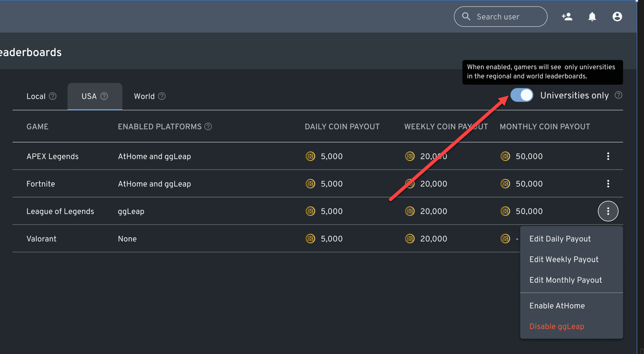Open the account profile icon
This screenshot has height=354, width=644.
pos(617,17)
